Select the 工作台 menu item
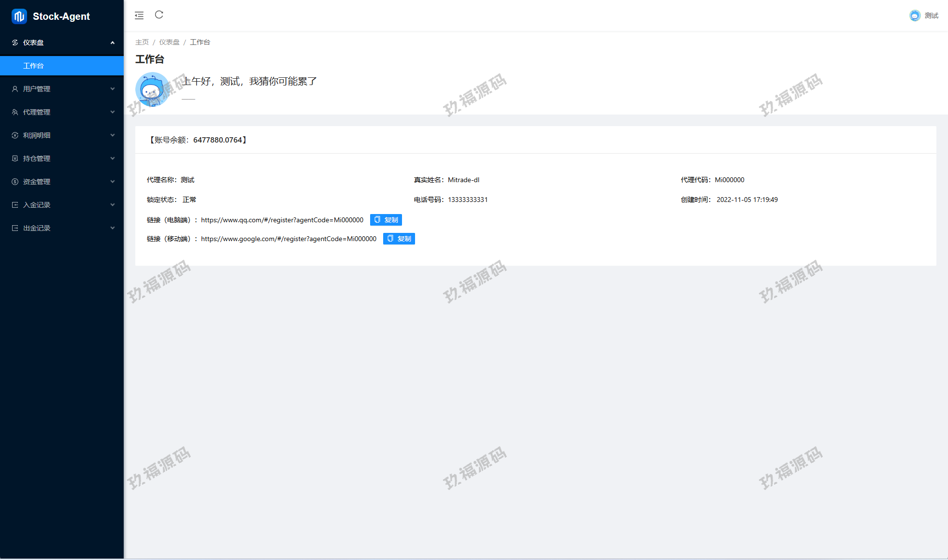 34,66
